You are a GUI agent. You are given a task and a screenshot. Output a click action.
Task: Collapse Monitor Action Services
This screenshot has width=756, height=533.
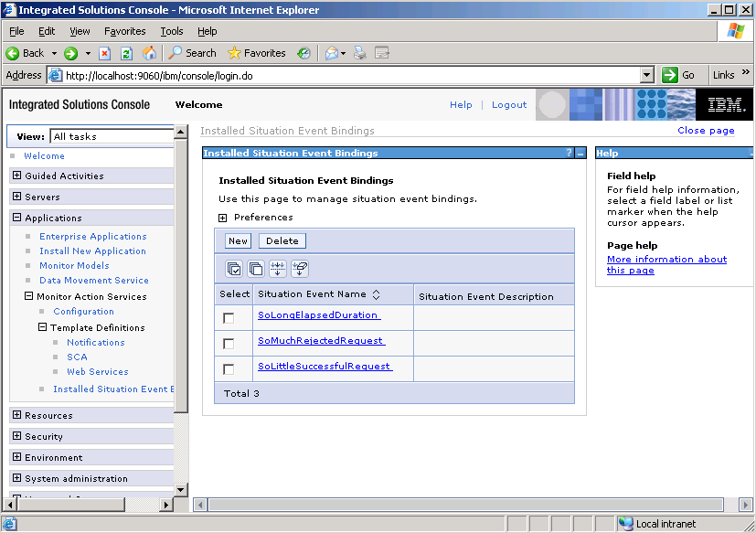pos(29,295)
